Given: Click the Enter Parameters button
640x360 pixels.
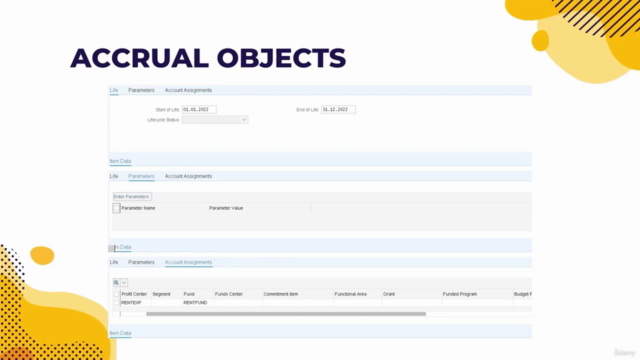Looking at the screenshot, I should [132, 197].
